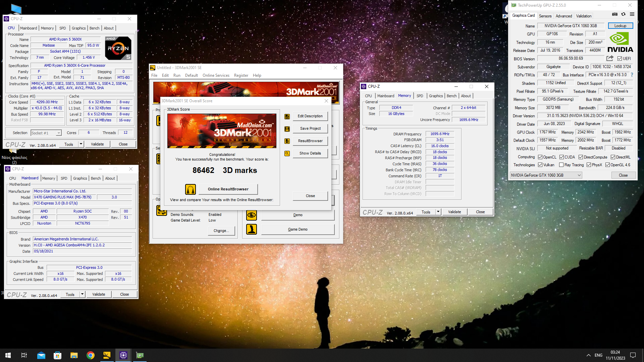
Task: Click the taskbar clock and date
Action: 615,355
